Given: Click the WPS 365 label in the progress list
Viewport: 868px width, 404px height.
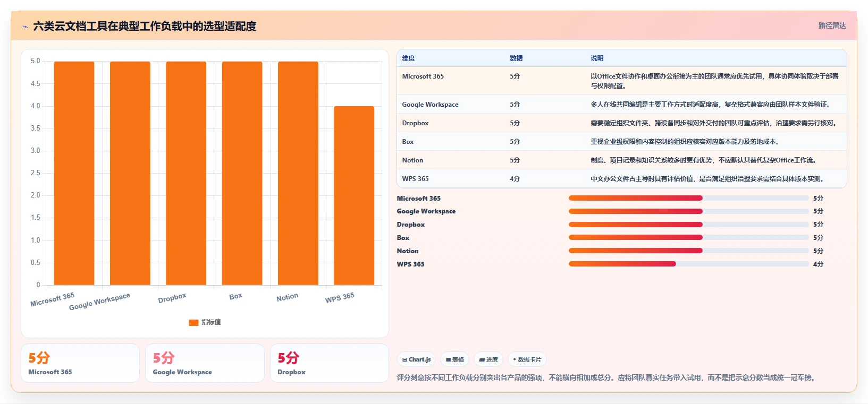Looking at the screenshot, I should (x=411, y=264).
